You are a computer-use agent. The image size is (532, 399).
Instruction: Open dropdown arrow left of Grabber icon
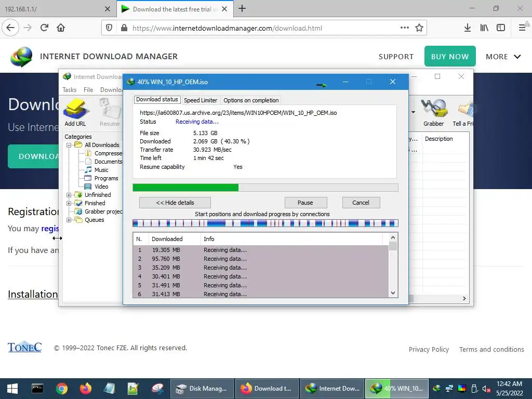point(413,112)
